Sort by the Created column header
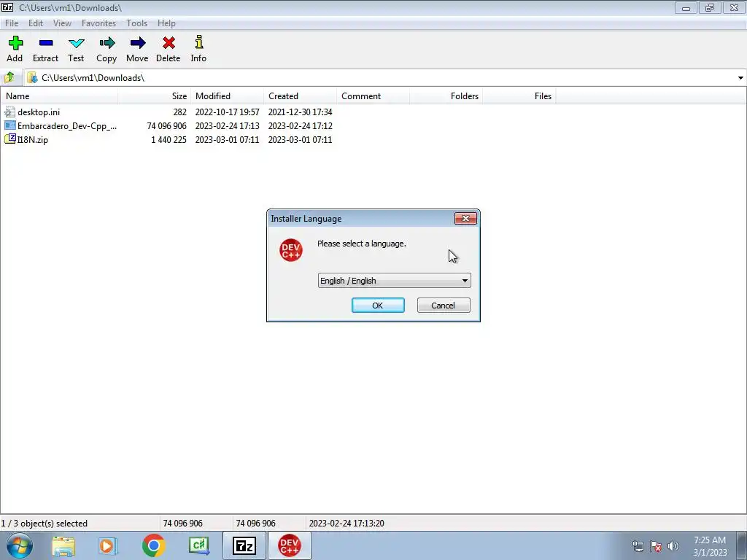The image size is (747, 560). pos(300,96)
